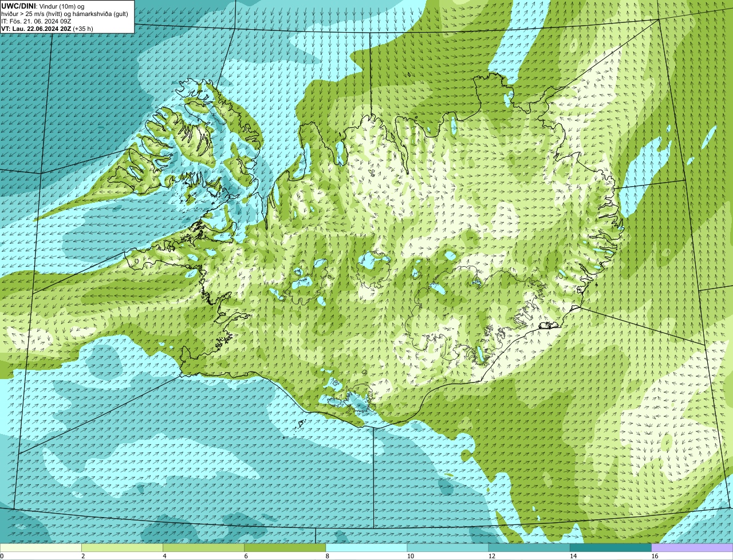Pick the 4–6 m/s legend color segment
Image resolution: width=733 pixels, height=560 pixels.
pyautogui.click(x=203, y=548)
